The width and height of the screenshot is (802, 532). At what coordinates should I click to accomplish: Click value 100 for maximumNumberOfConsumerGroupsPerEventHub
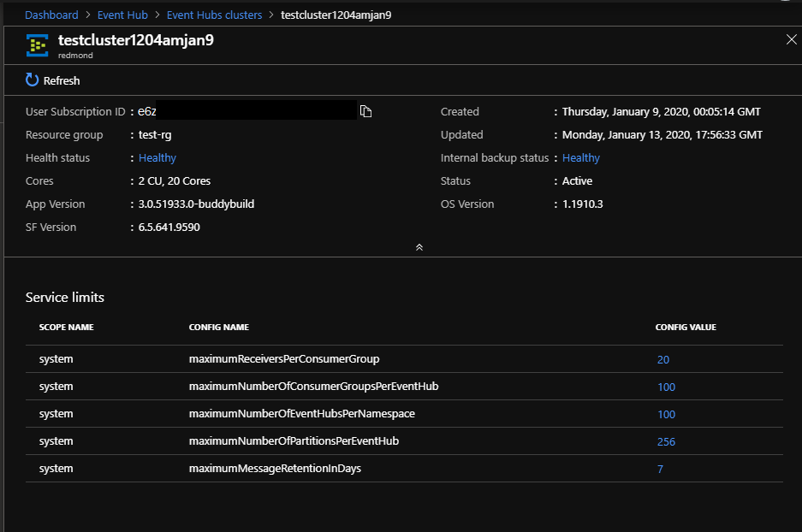click(x=666, y=387)
